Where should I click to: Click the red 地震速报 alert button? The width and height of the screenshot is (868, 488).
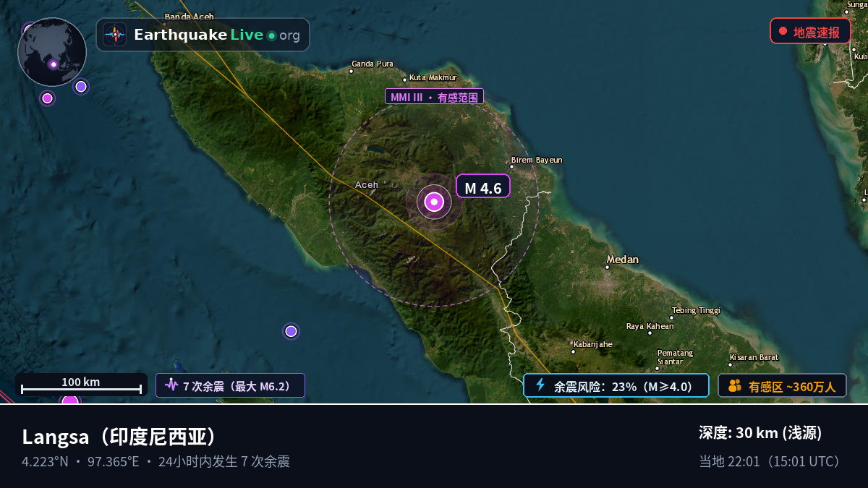coord(810,32)
